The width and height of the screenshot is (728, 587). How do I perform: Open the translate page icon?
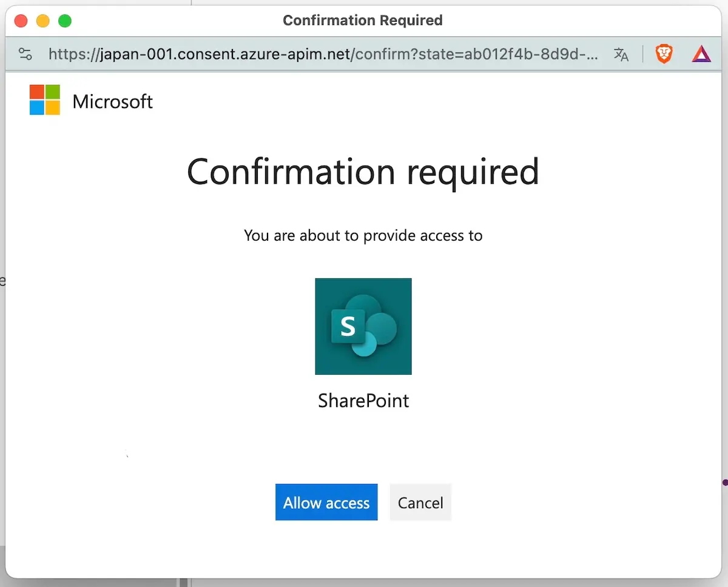pos(621,55)
